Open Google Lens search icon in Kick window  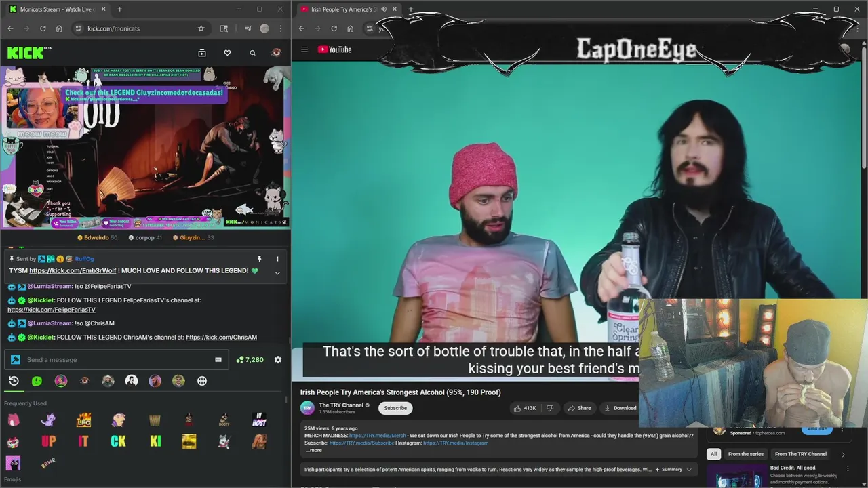(224, 28)
